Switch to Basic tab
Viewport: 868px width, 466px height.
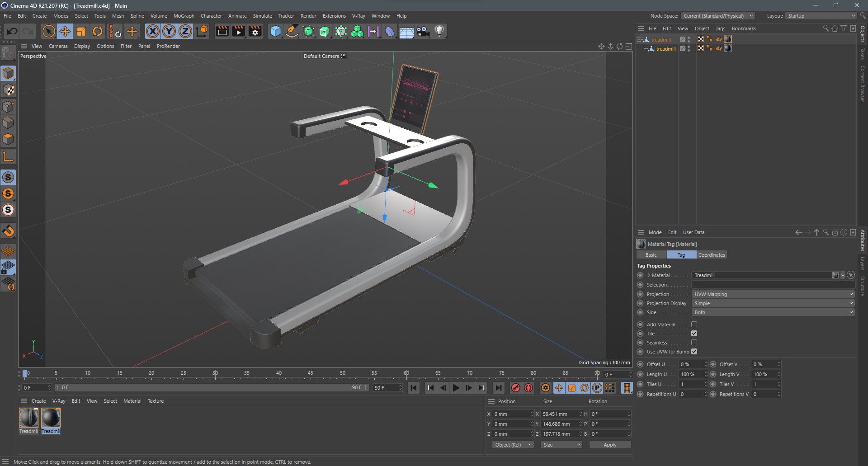[x=651, y=255]
